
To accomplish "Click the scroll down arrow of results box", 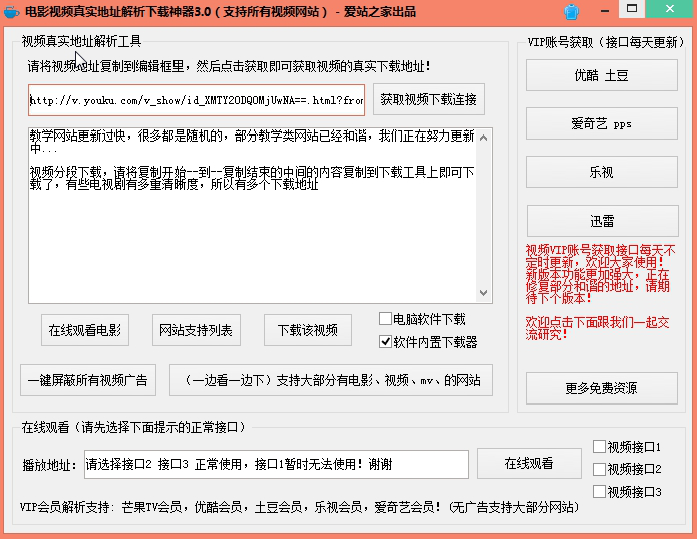I will pyautogui.click(x=484, y=293).
